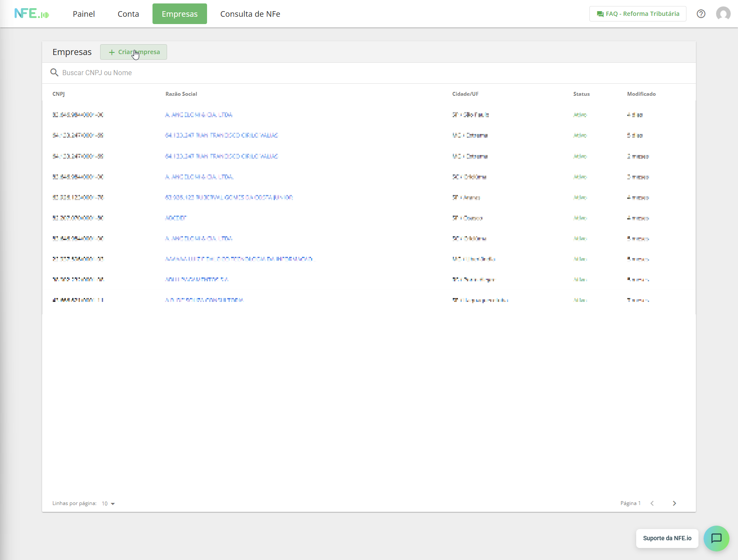Viewport: 738px width, 560px height.
Task: Expand the rows per page dropdown
Action: 108,503
